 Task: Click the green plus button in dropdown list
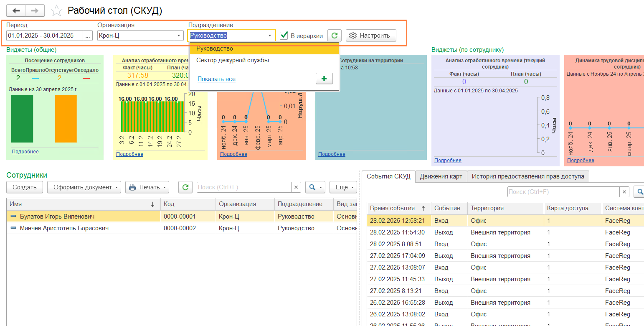click(324, 79)
